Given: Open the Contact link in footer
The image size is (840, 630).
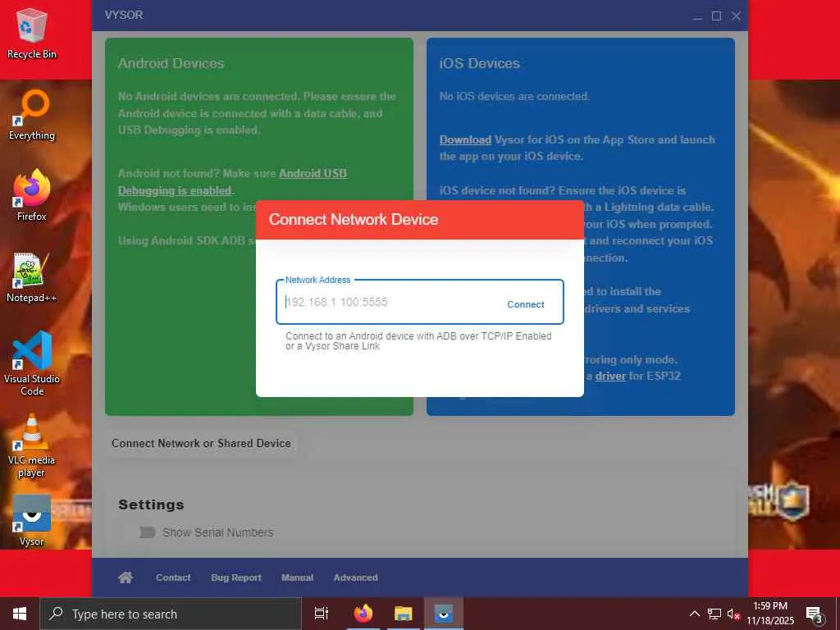Looking at the screenshot, I should coord(173,577).
